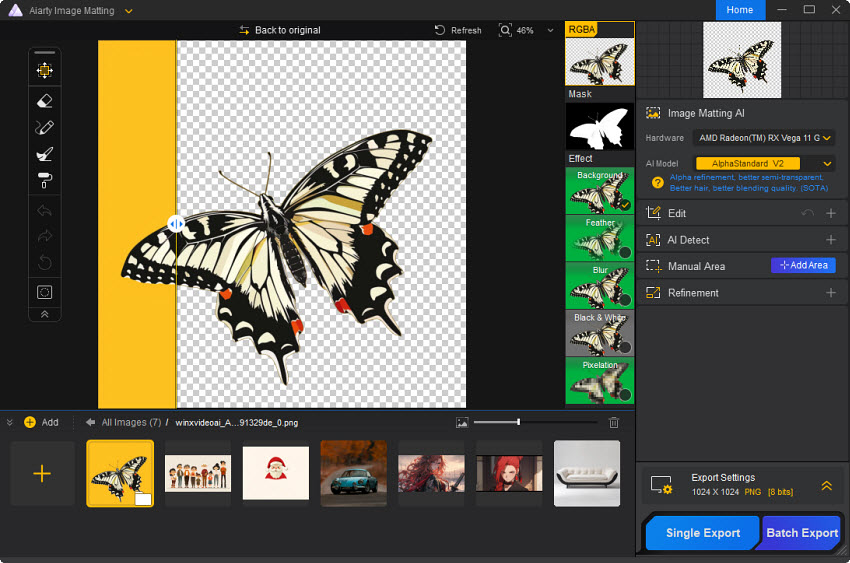Expand the Refinement section
Screen dimensions: 850x563
[830, 293]
